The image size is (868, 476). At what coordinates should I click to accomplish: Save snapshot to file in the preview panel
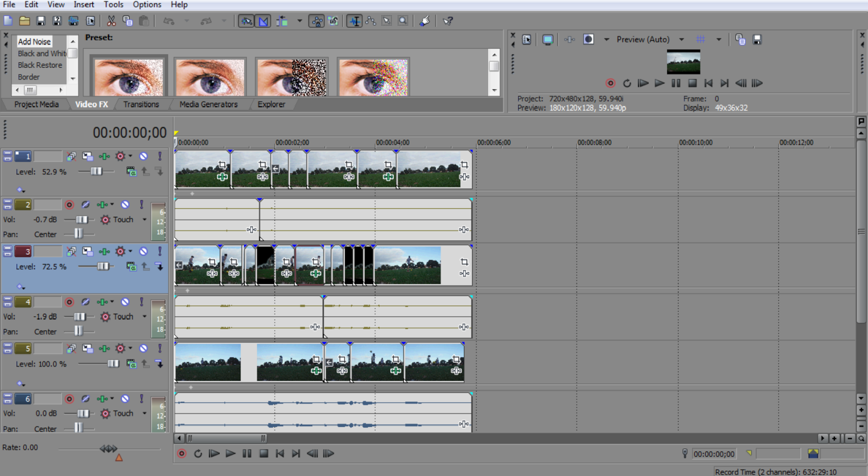tap(757, 40)
